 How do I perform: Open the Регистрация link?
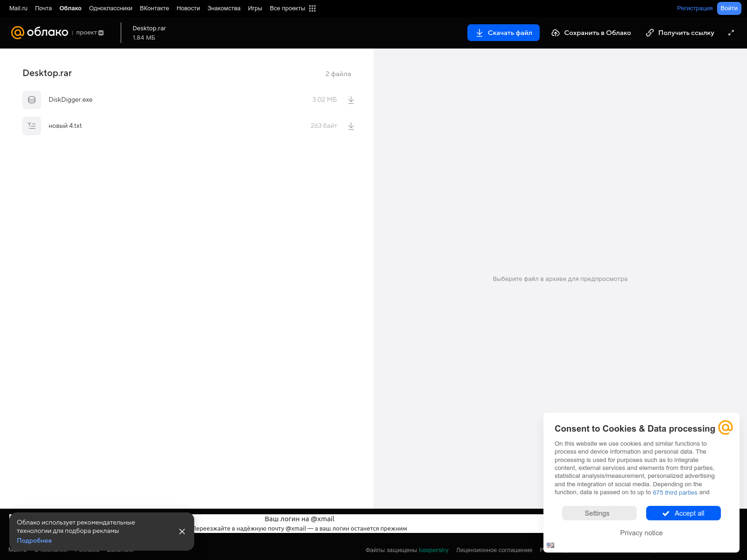click(x=695, y=8)
